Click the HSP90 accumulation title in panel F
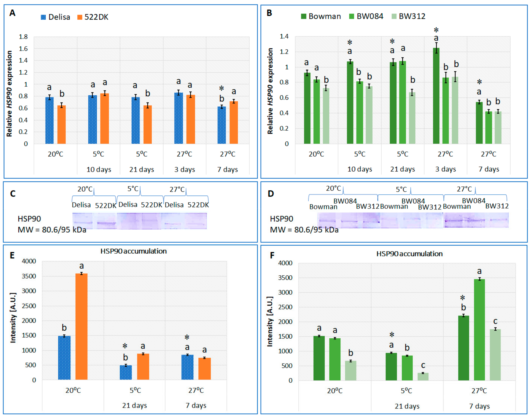This screenshot has width=532, height=418. 409,254
